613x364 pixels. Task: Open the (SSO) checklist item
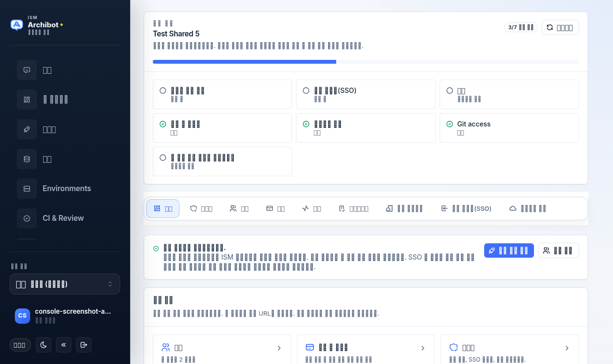click(x=365, y=94)
